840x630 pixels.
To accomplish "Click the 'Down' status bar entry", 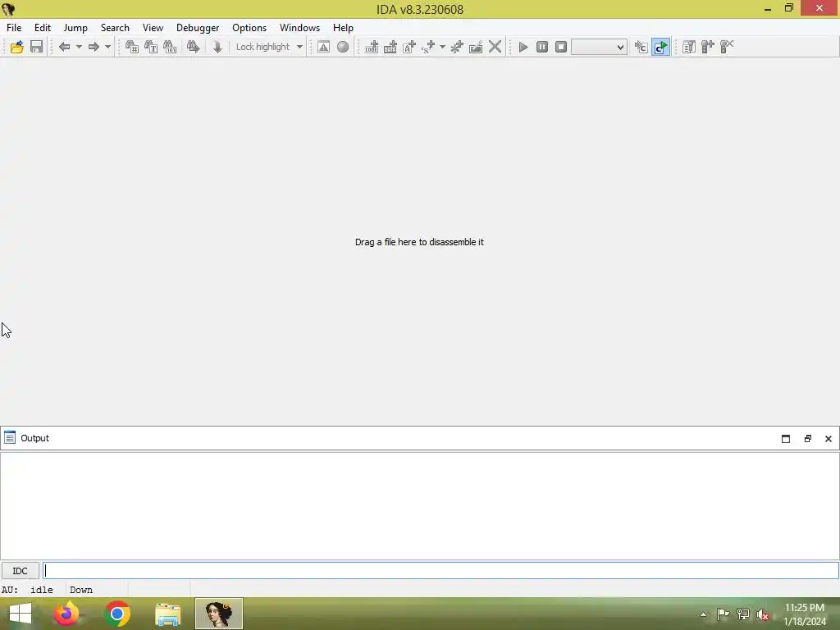I will (x=81, y=590).
